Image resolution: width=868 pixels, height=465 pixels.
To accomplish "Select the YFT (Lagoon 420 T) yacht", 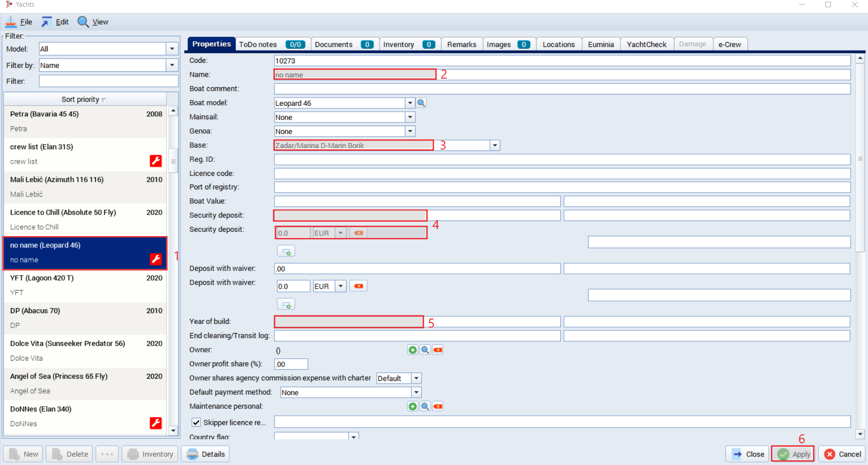I will pyautogui.click(x=85, y=286).
